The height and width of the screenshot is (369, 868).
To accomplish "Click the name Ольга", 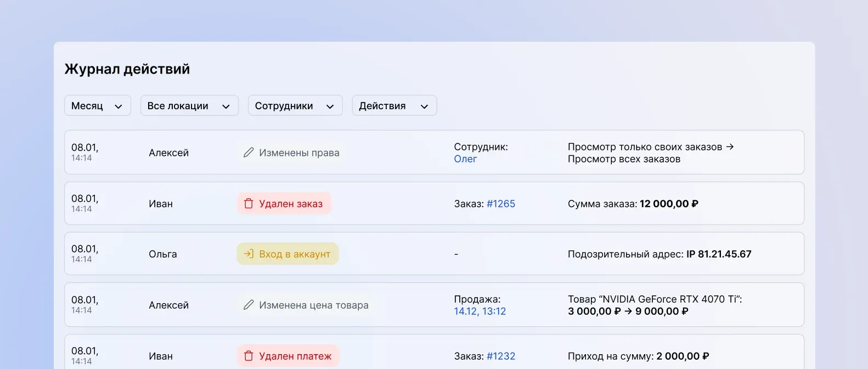I will pyautogui.click(x=163, y=254).
